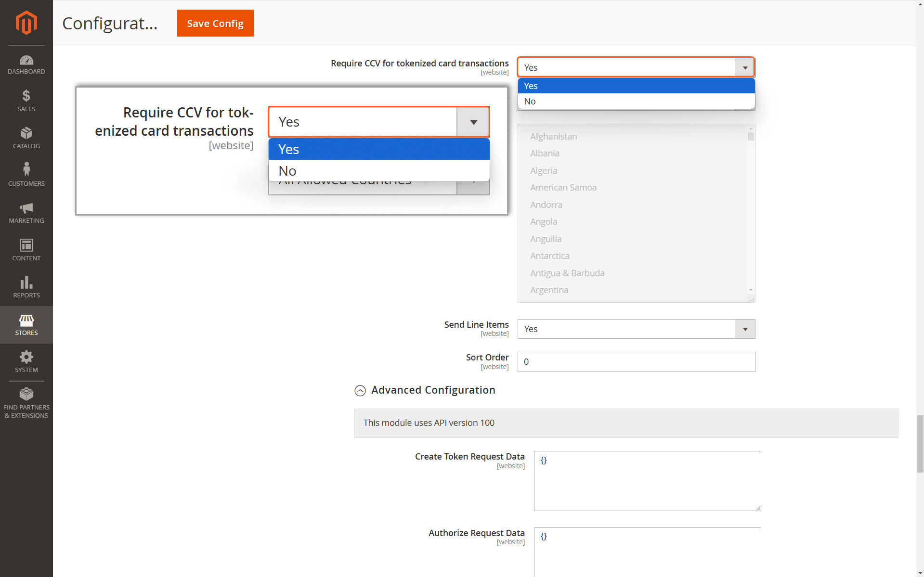The image size is (924, 577).
Task: Click the page vertical scrollbar thumb
Action: [920, 444]
